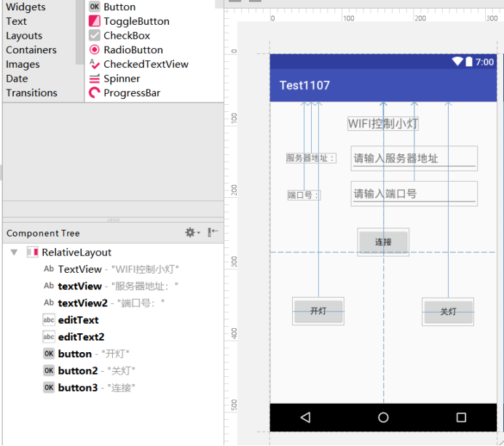Click the RelativeLayout layout icon
Image resolution: width=504 pixels, height=446 pixels.
coord(33,252)
